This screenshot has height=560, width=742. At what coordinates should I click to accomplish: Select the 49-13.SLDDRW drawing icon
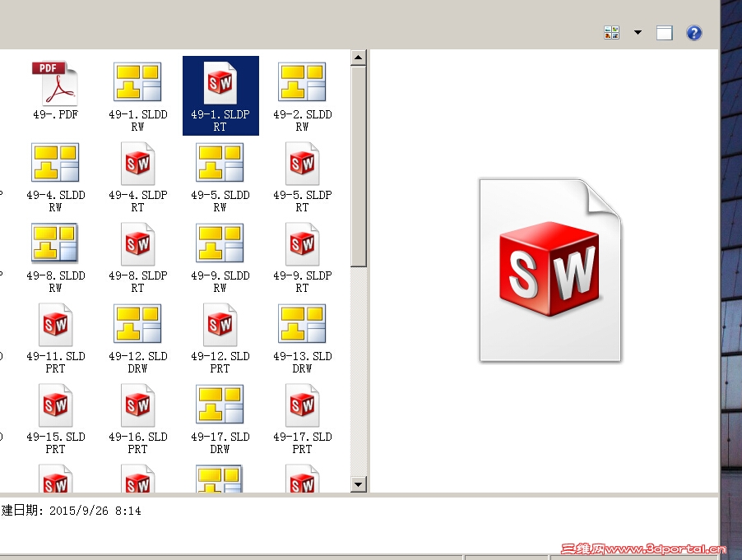pos(303,323)
